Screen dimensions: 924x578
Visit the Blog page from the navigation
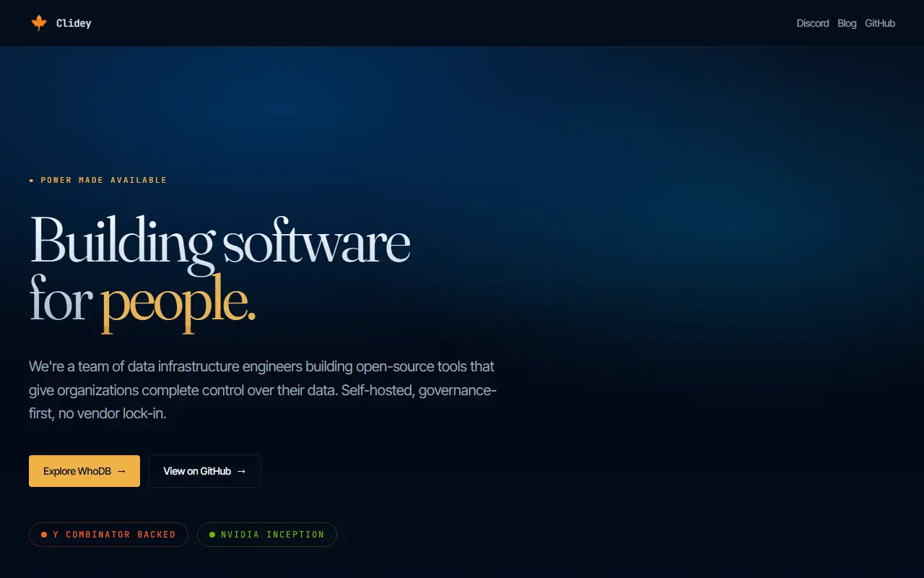click(847, 23)
